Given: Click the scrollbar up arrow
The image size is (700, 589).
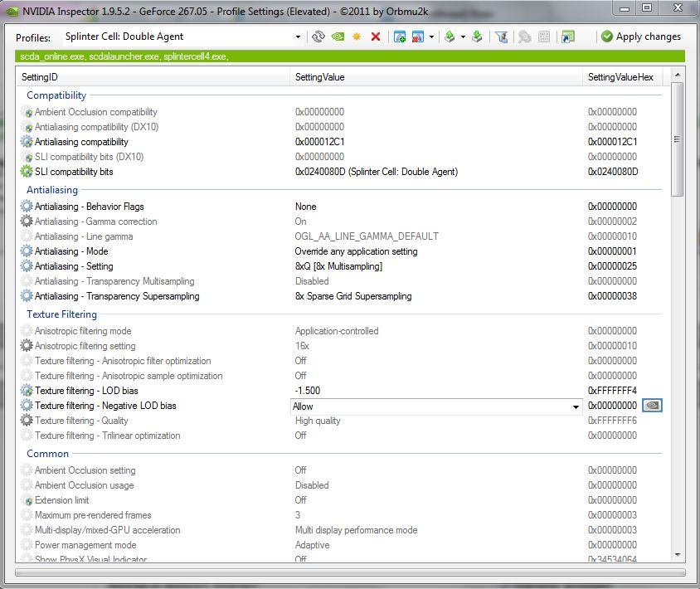Looking at the screenshot, I should (678, 75).
